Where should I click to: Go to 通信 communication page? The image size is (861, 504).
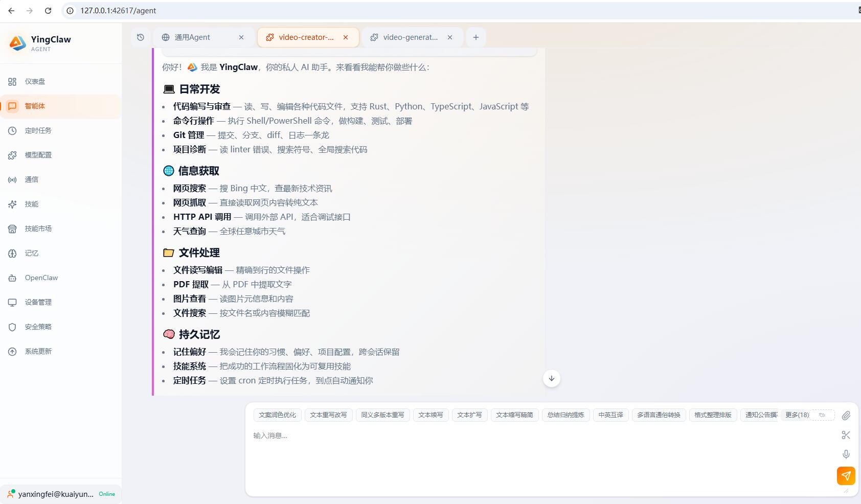(60, 179)
